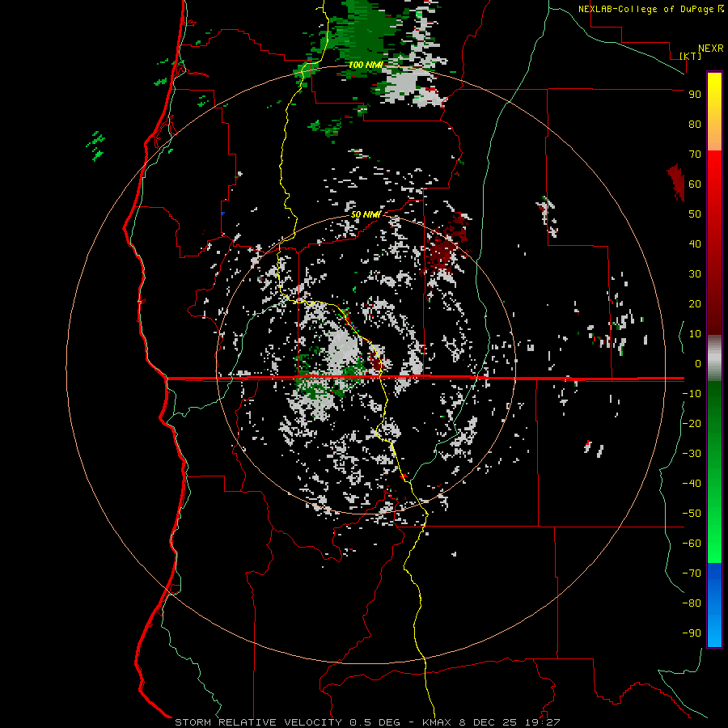Click the dark red echo at far east edge
728x728 pixels.
(x=677, y=182)
